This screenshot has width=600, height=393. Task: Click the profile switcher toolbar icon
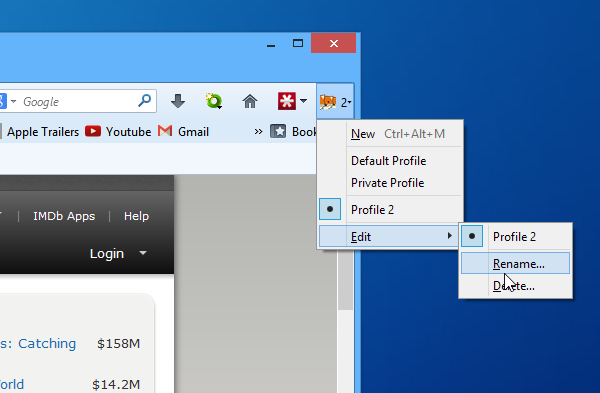click(335, 102)
